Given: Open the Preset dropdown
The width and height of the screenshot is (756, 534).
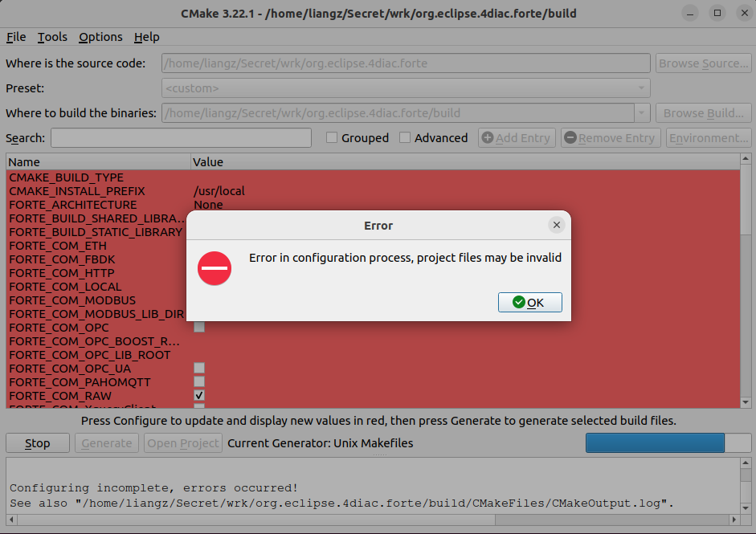Looking at the screenshot, I should coord(406,88).
